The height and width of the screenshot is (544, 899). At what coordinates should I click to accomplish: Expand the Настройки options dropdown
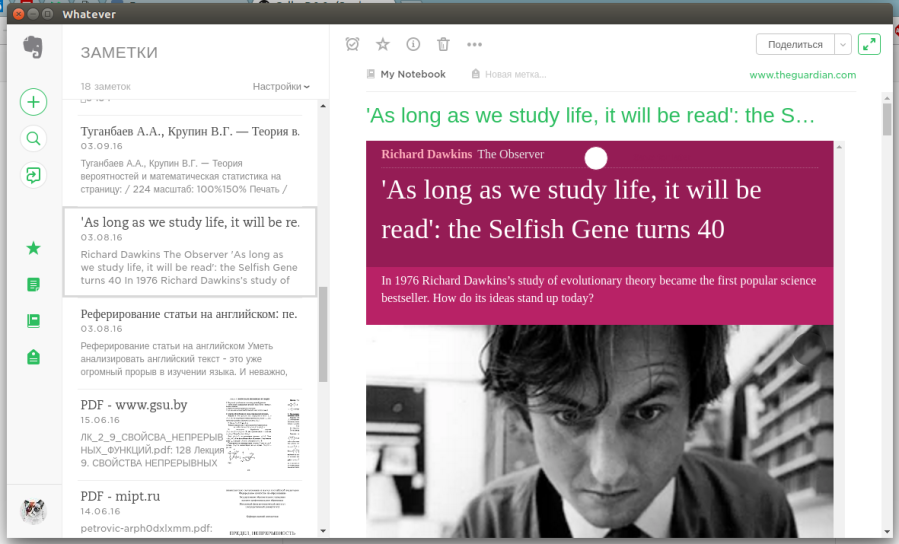click(281, 87)
